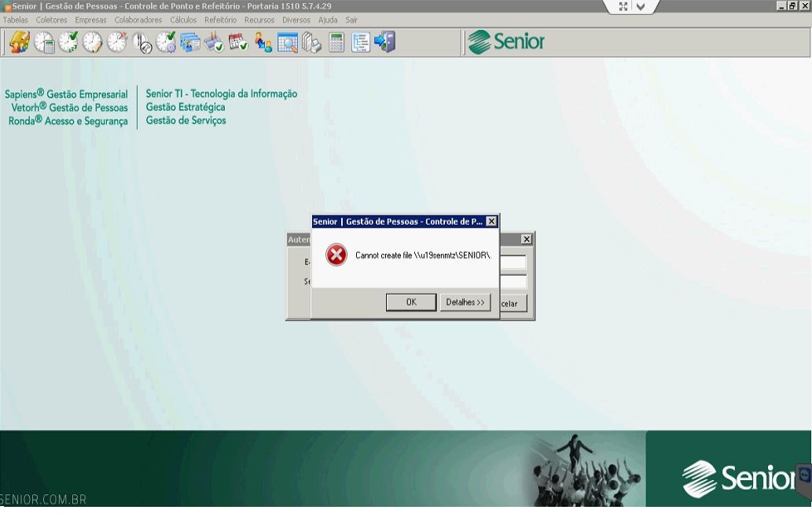
Task: Open the Colaboradores menu
Action: pyautogui.click(x=138, y=20)
